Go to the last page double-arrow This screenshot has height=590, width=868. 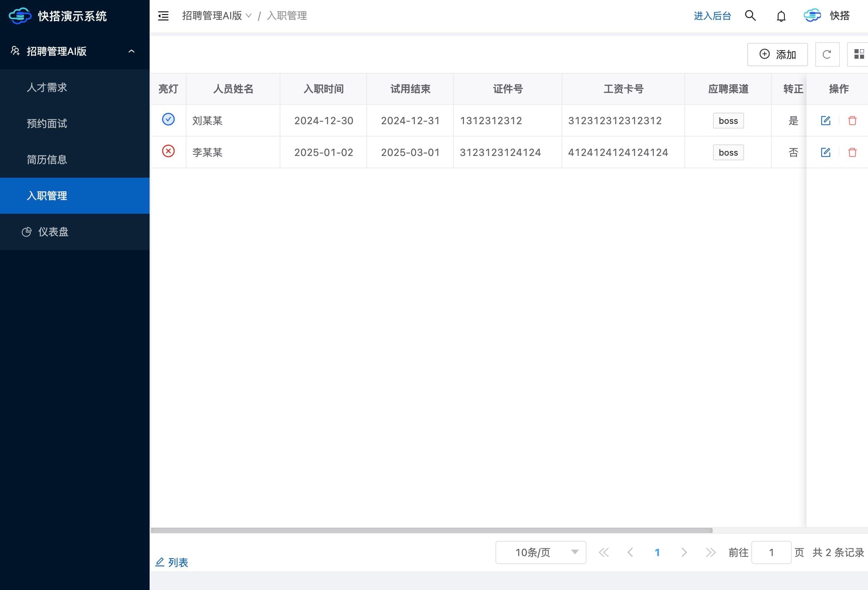click(x=710, y=552)
